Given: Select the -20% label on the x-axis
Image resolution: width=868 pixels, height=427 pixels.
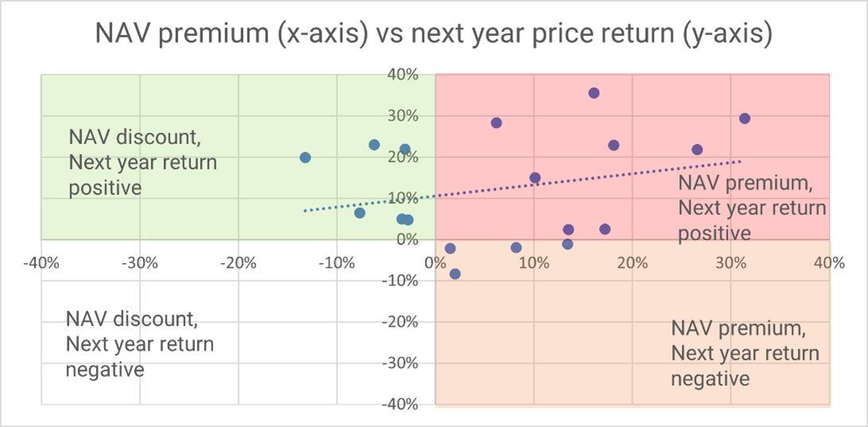Looking at the screenshot, I should click(239, 262).
